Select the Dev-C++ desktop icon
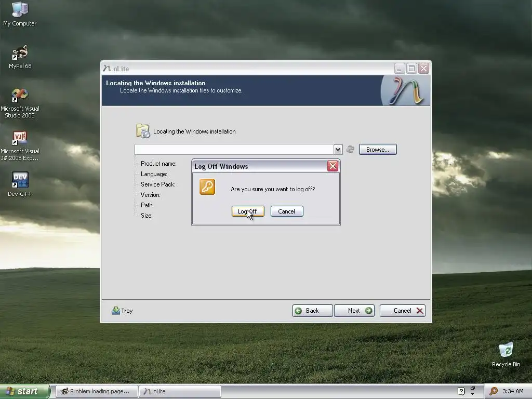Viewport: 532px width, 399px height. [20, 184]
